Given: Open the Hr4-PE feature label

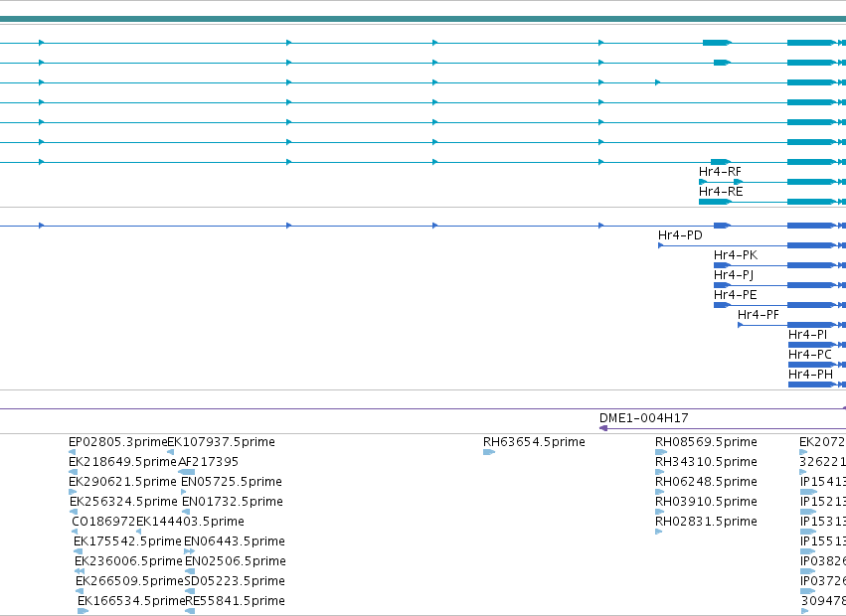Looking at the screenshot, I should 735,295.
